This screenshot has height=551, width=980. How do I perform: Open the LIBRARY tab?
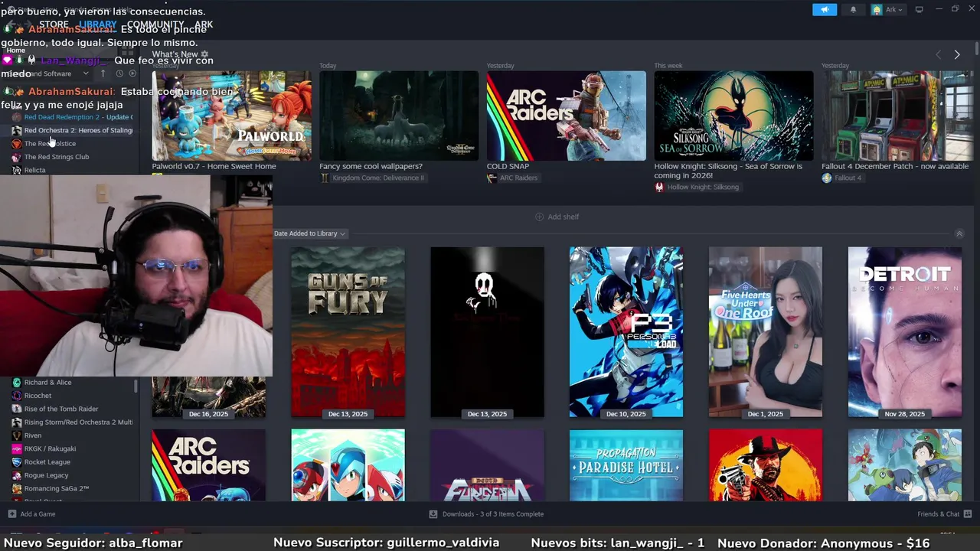[98, 24]
